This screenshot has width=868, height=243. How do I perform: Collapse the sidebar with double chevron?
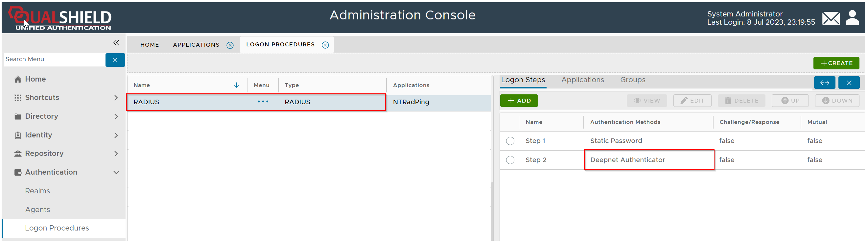[x=116, y=43]
